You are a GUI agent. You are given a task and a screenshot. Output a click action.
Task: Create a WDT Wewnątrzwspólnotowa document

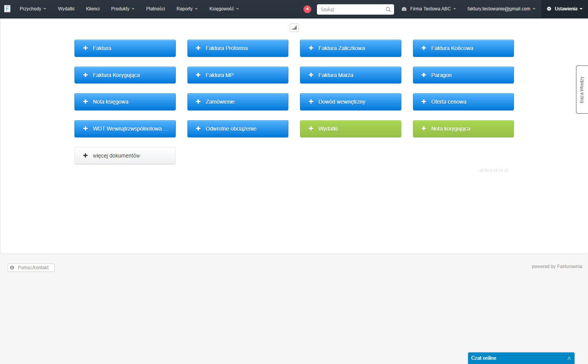tap(125, 129)
